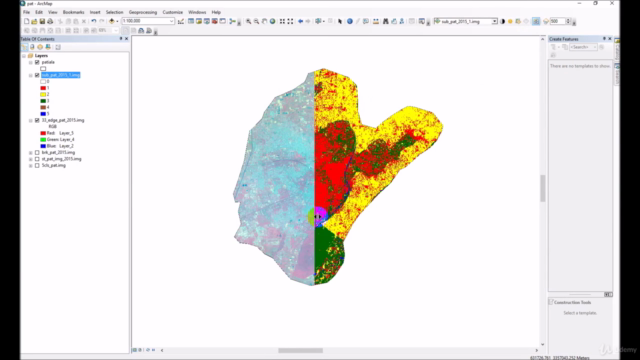Screen dimensions: 640x360
Task: Open the Edit menu
Action: [x=39, y=12]
